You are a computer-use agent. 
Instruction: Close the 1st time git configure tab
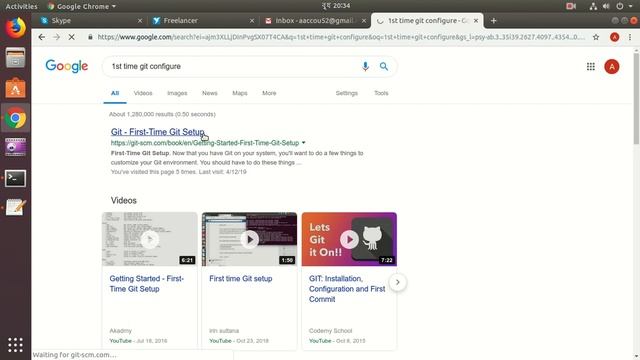point(476,20)
